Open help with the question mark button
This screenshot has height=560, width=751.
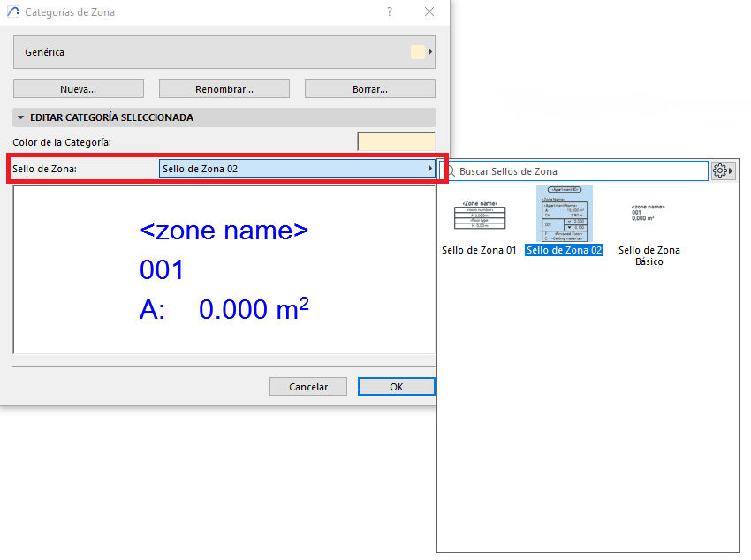(390, 12)
